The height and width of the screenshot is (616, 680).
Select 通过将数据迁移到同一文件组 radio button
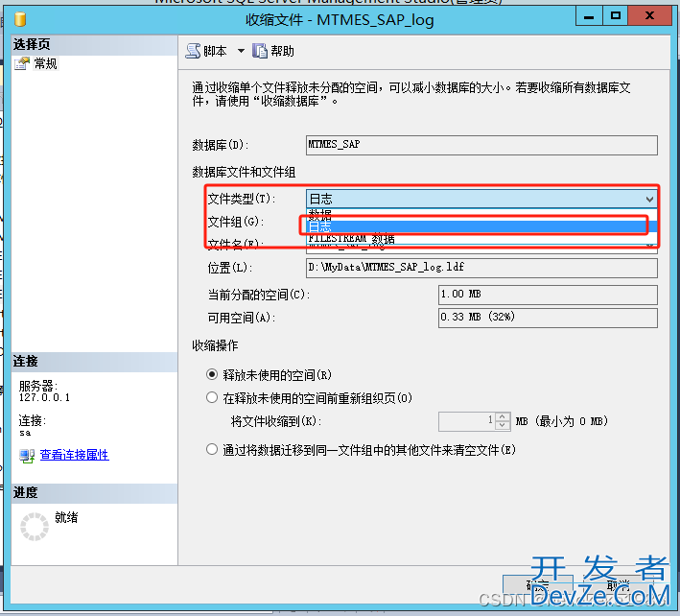[x=212, y=449]
